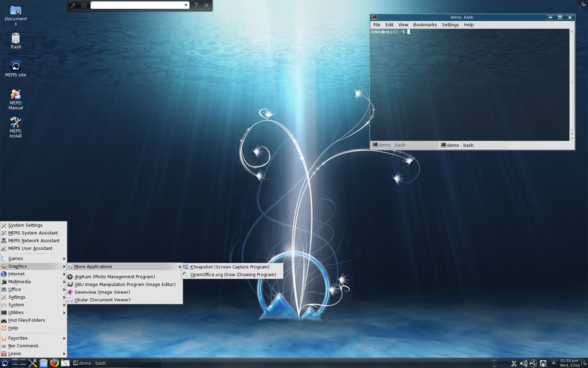Switch to second 'demo : bash' Konsole tab
The height and width of the screenshot is (368, 588).
[472, 145]
